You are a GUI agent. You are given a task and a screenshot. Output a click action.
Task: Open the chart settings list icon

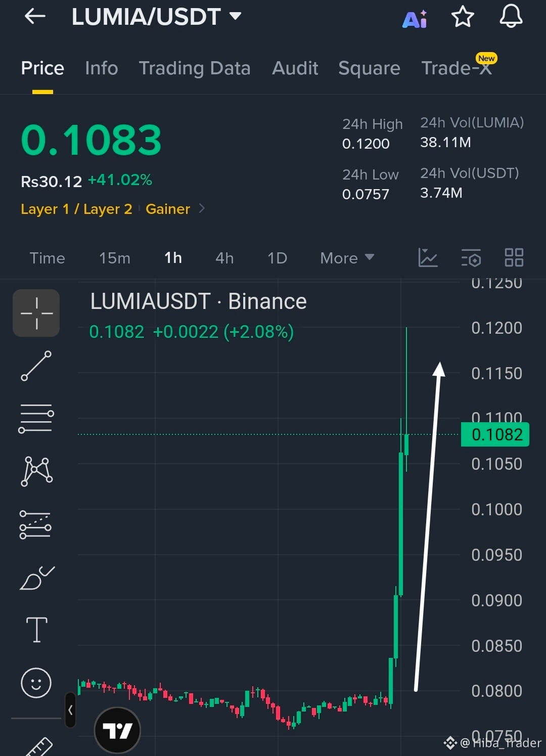[471, 257]
